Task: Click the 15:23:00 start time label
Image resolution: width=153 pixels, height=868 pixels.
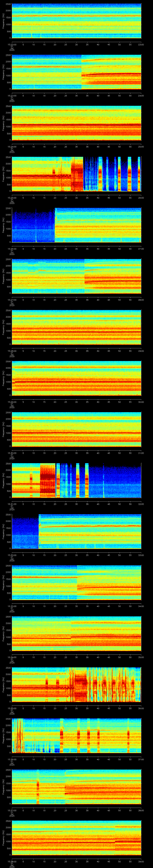Action: (x=12, y=96)
